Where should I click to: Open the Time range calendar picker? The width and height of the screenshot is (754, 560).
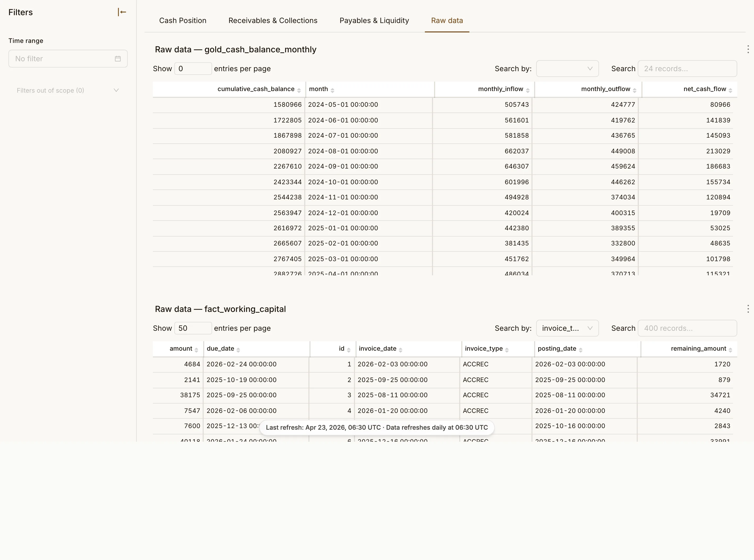click(118, 59)
